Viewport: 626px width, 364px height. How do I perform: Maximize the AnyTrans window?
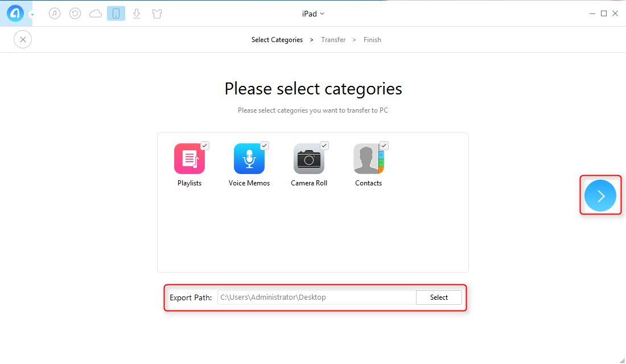tap(604, 14)
